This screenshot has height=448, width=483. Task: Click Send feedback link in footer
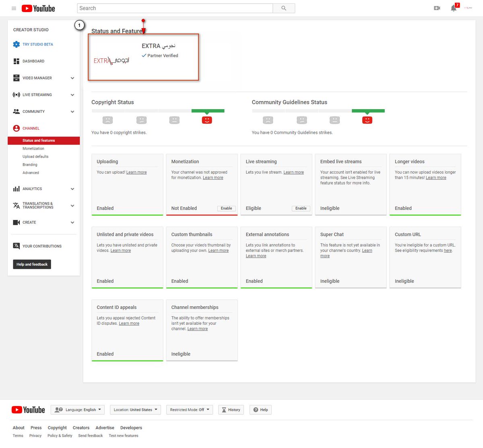91,436
